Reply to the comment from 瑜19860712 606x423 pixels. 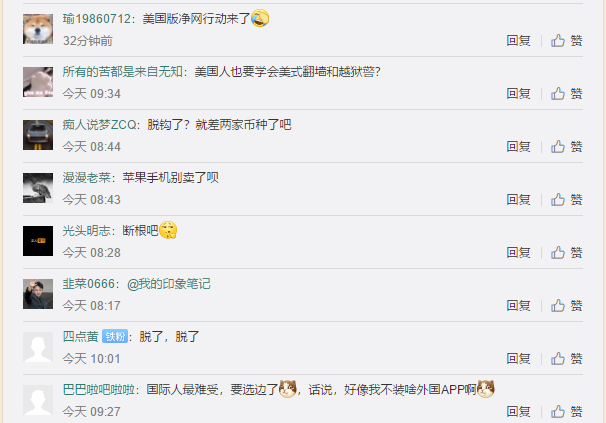[x=518, y=41]
